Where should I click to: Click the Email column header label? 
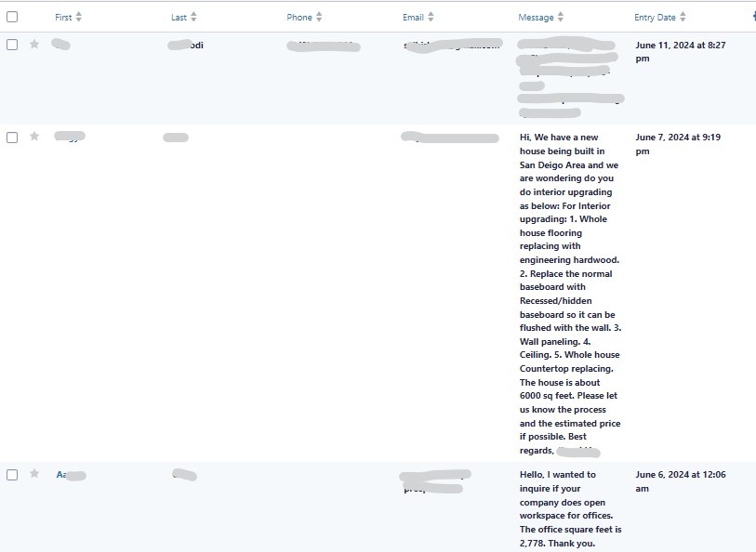pos(413,18)
